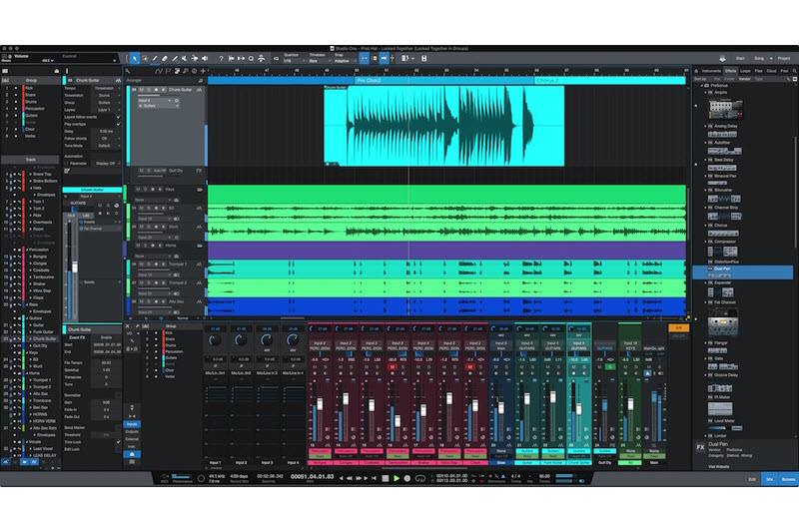Toggle the Play overlaps checkbox

click(118, 124)
